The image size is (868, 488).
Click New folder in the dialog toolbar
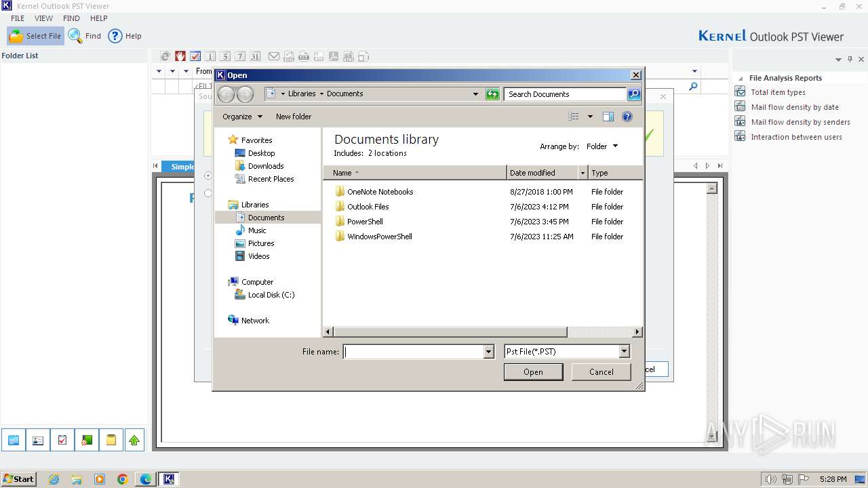(294, 117)
